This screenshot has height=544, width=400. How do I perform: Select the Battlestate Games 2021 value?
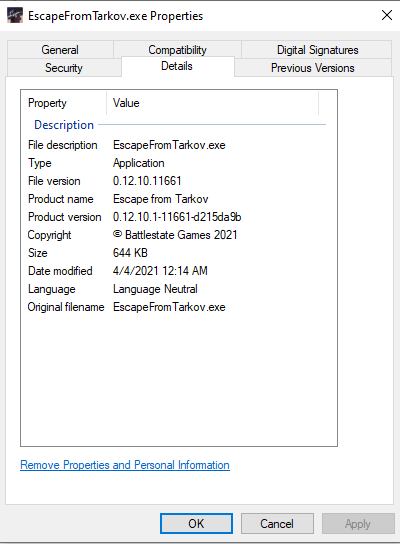175,235
